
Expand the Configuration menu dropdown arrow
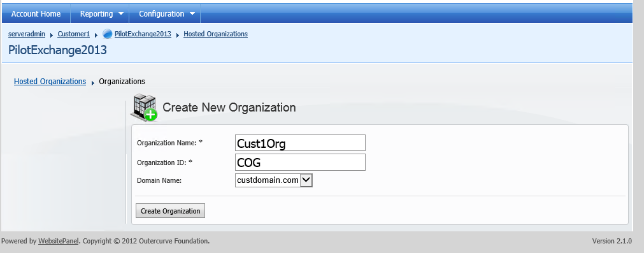coord(192,13)
